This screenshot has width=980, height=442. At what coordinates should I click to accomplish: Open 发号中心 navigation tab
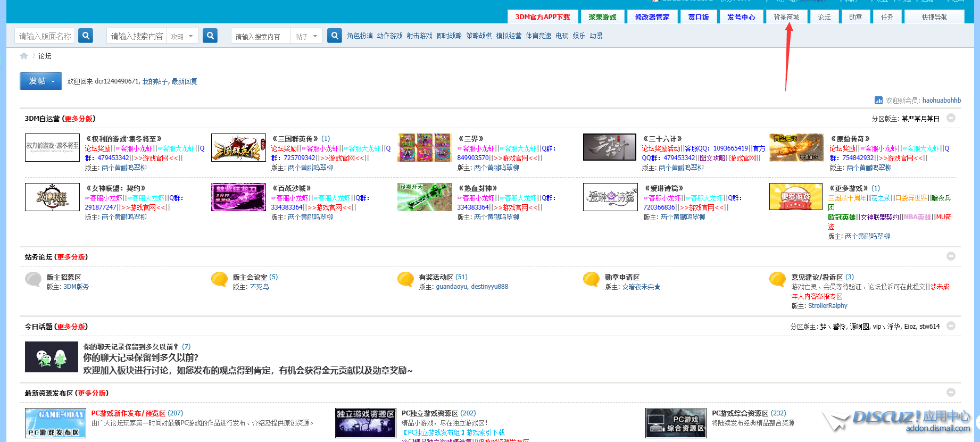(741, 17)
